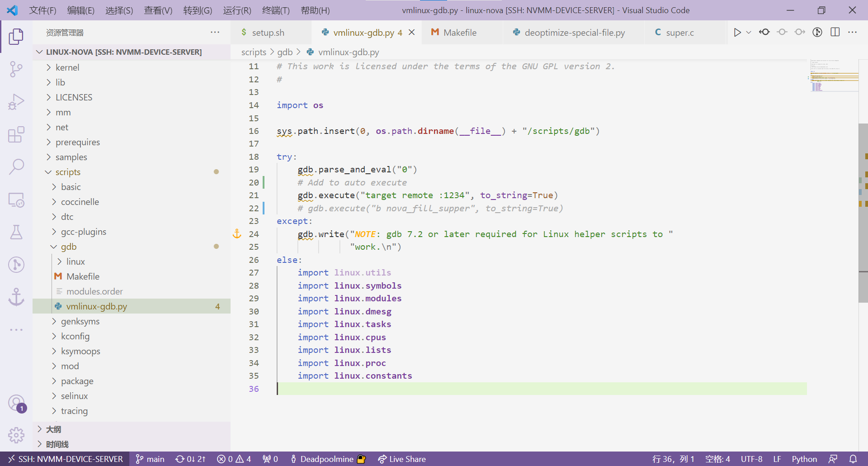Open 帮助(H) menu
This screenshot has width=868, height=466.
click(315, 10)
